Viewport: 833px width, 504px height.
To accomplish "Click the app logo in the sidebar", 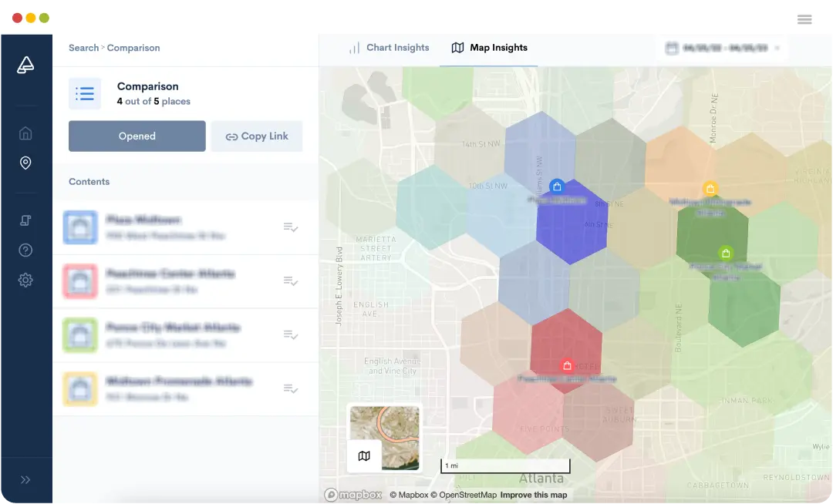I will coord(25,66).
